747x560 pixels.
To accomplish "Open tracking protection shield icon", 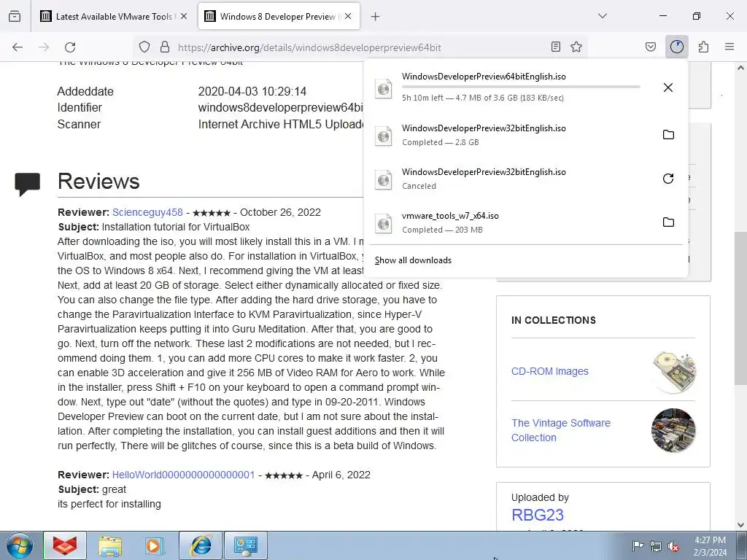I will click(x=144, y=47).
